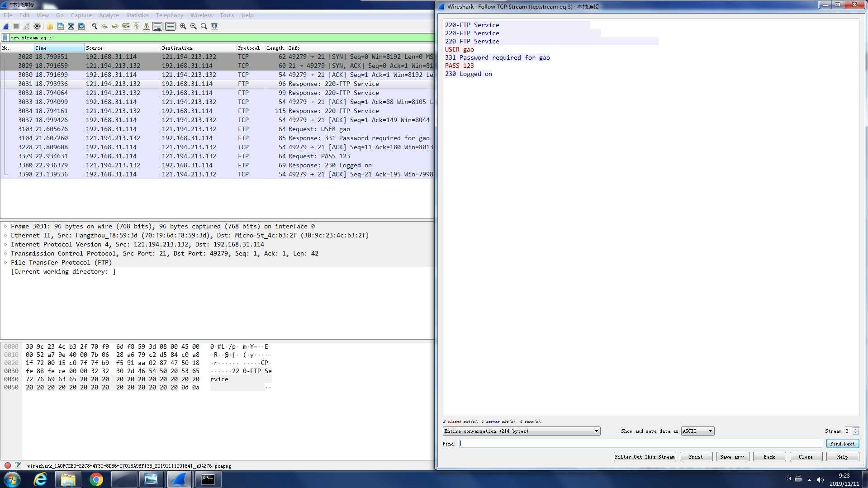Open the Entire conversation dropdown
Viewport: 868px width, 488px height.
(522, 431)
